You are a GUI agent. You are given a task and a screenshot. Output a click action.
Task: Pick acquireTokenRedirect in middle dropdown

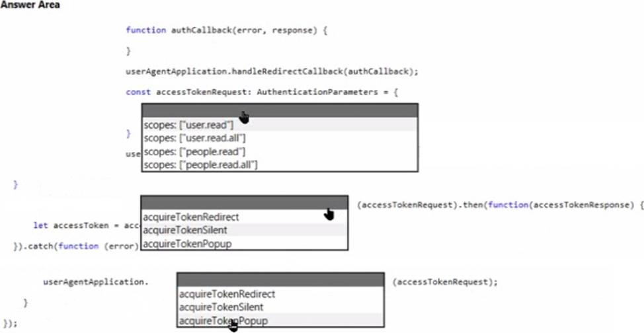coord(244,217)
